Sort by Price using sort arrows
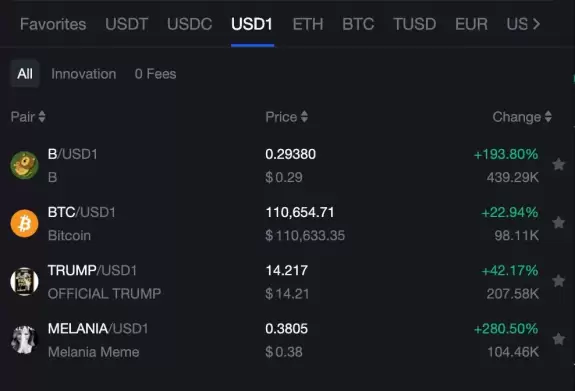Viewport: 575px width, 391px height. click(x=304, y=117)
